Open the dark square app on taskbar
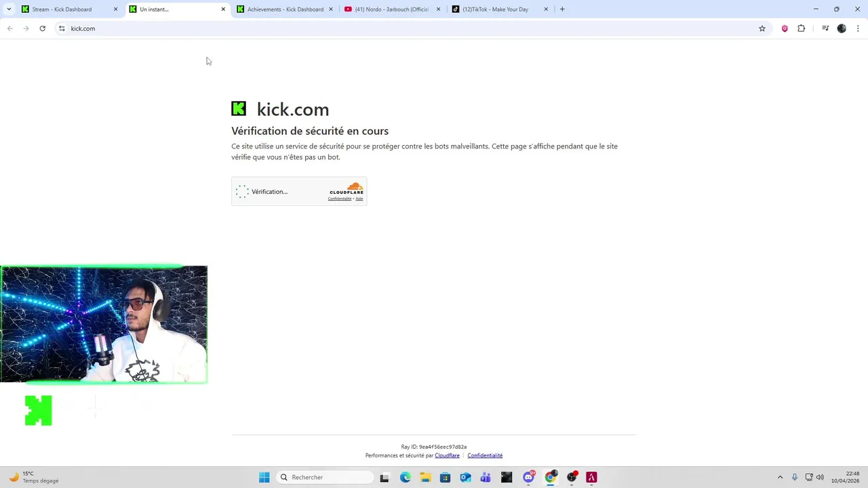This screenshot has width=868, height=488. [507, 477]
